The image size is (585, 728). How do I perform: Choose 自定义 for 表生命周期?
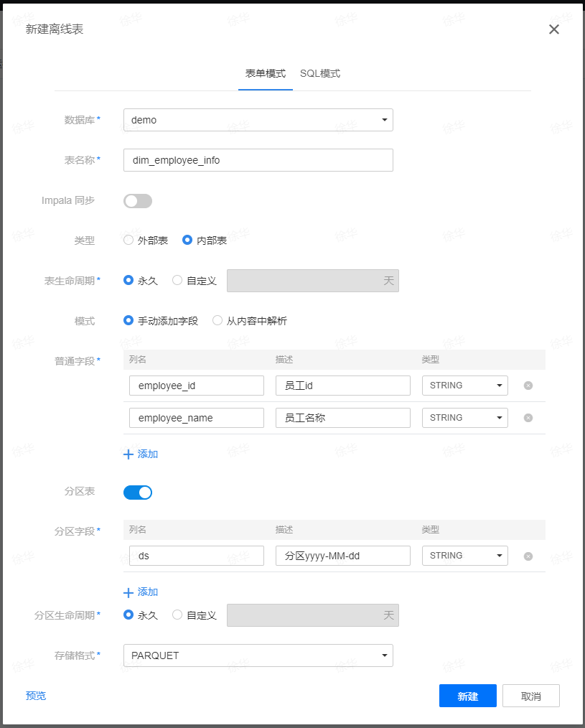click(195, 281)
